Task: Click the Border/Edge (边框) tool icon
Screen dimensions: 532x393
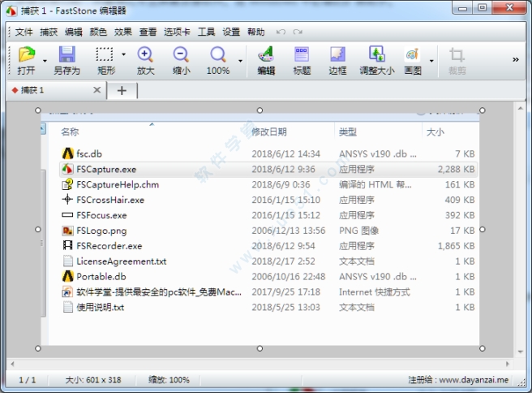Action: pos(337,55)
